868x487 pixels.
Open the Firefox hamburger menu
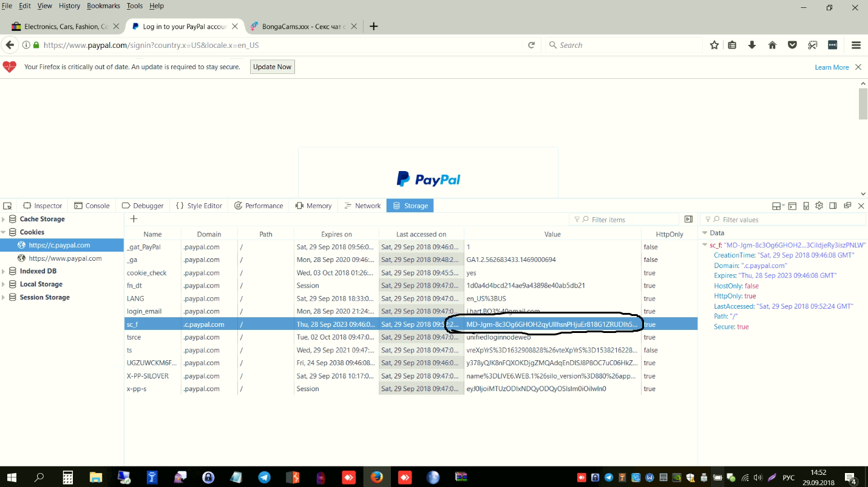(856, 45)
